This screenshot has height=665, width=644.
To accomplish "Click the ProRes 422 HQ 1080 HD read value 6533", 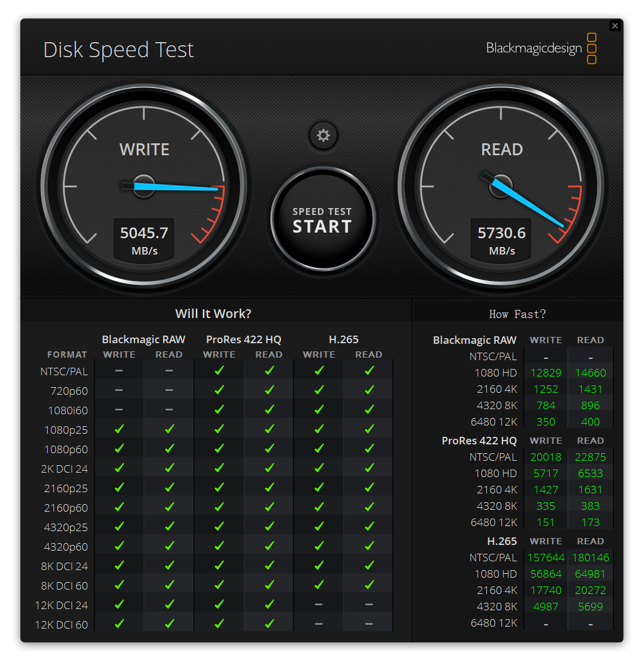I will [590, 473].
